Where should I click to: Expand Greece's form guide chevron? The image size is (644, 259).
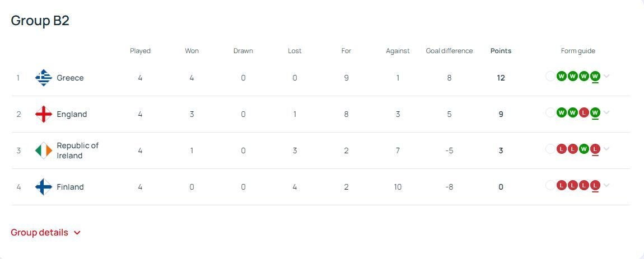606,76
